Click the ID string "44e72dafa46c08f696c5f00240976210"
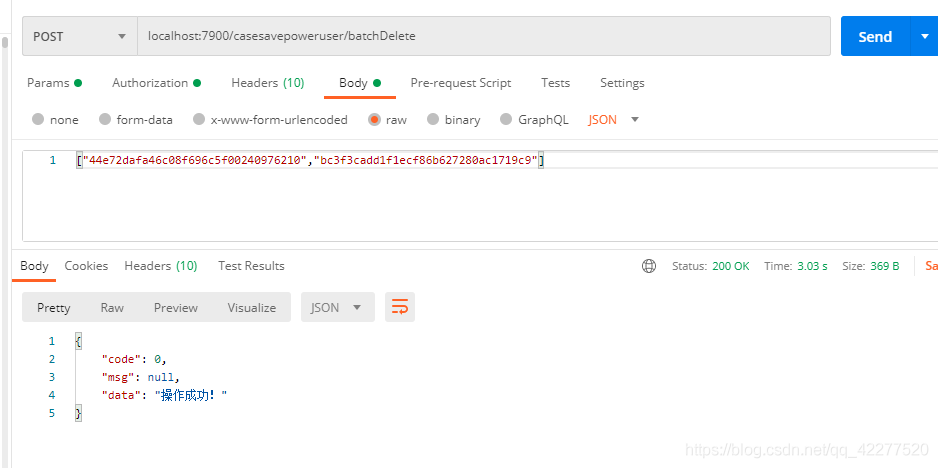Screen dimensions: 938x468 (194, 160)
